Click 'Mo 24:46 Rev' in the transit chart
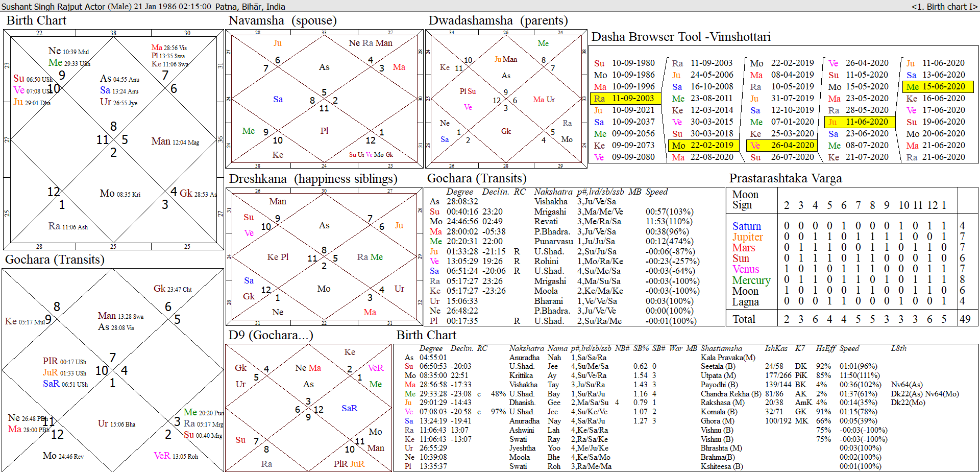Image resolution: width=980 pixels, height=472 pixels. point(63,456)
